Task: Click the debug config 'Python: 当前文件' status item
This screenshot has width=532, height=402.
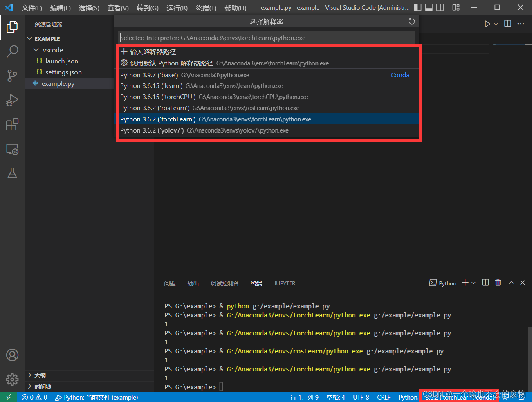Action: 97,397
